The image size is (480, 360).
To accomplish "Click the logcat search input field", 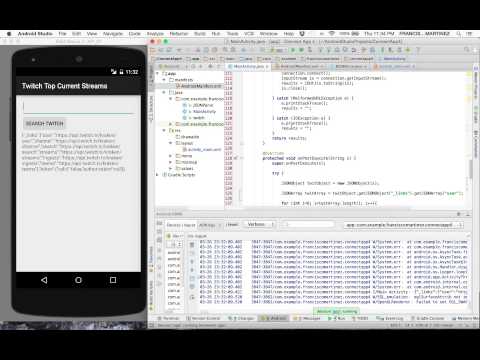I will pyautogui.click(x=308, y=225).
